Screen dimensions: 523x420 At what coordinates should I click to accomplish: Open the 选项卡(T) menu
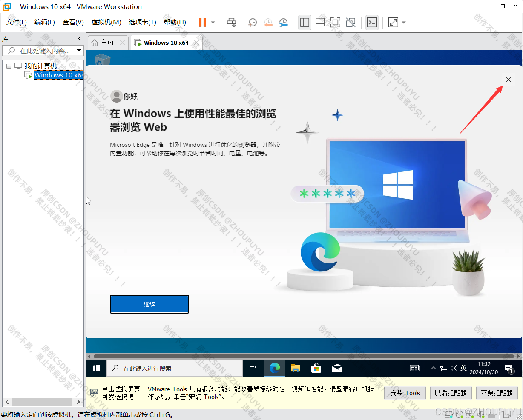pos(143,22)
